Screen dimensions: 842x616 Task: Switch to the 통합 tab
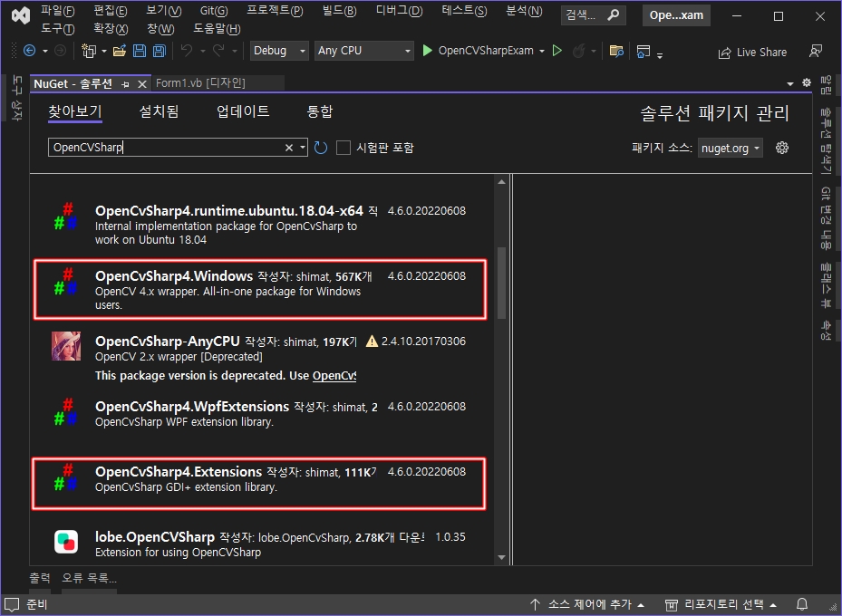tap(320, 111)
